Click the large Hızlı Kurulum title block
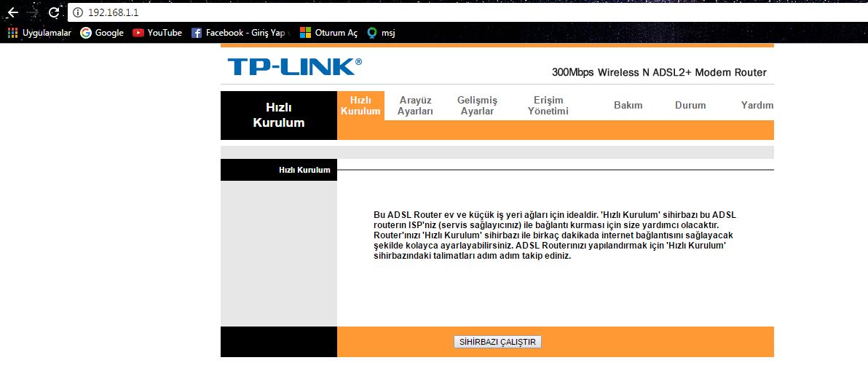Screen dimensions: 868x379 [x=278, y=115]
